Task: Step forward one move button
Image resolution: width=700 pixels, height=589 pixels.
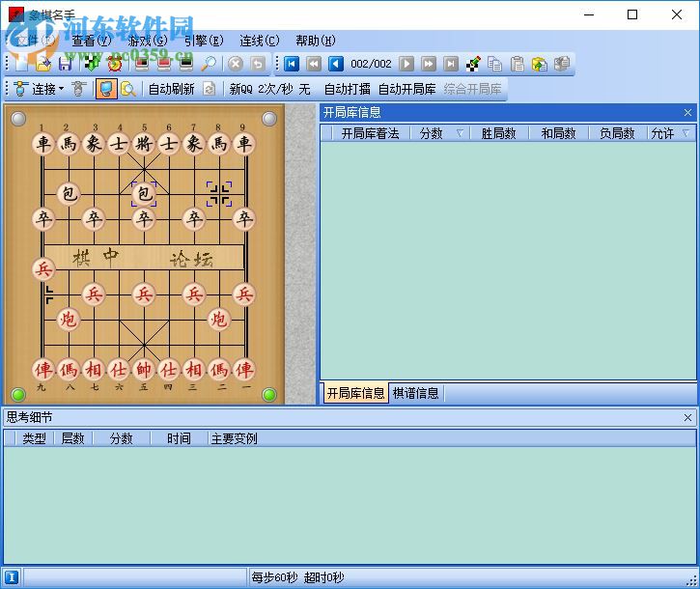Action: pos(406,64)
